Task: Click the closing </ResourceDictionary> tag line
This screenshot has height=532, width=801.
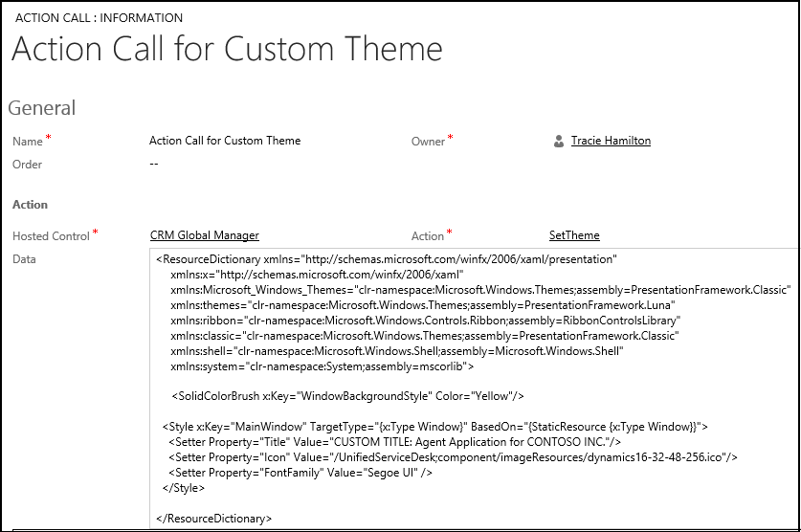Action: 214,519
